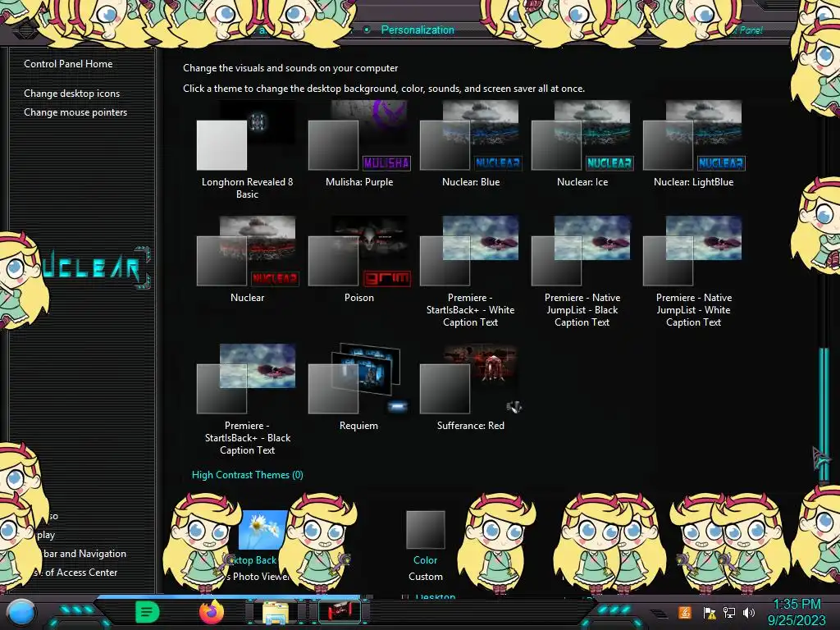Select Premiere - Native JumpList - White Caption theme
Image resolution: width=840 pixels, height=630 pixels.
[x=694, y=272]
